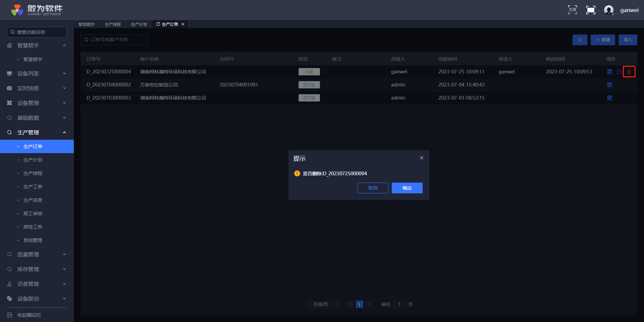Click the 全屏 fullscreen icon in header
The height and width of the screenshot is (322, 644).
click(x=572, y=10)
